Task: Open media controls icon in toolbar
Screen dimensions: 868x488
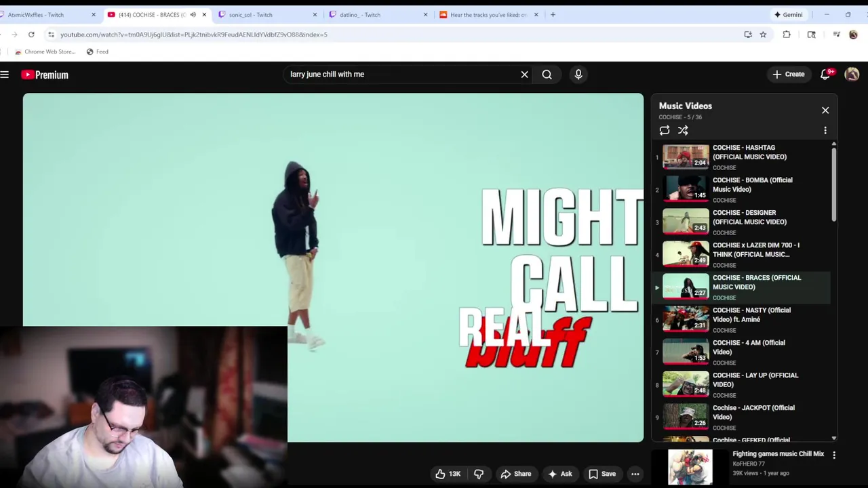Action: tap(836, 35)
